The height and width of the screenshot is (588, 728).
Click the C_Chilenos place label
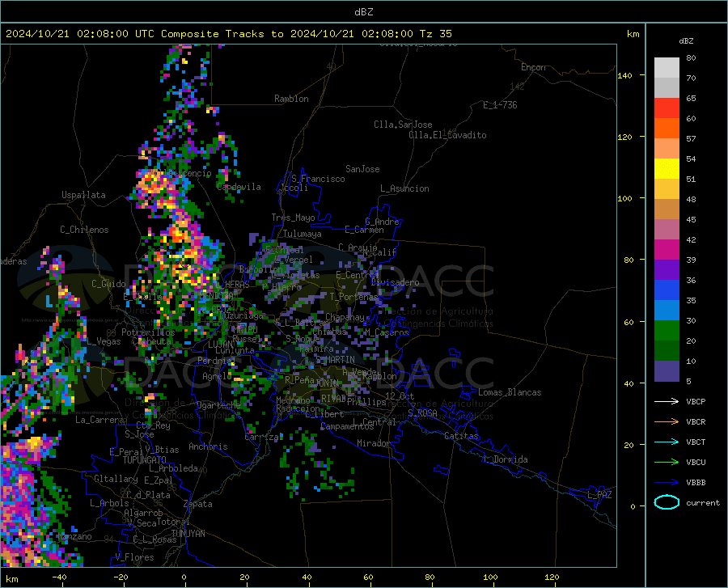[84, 230]
